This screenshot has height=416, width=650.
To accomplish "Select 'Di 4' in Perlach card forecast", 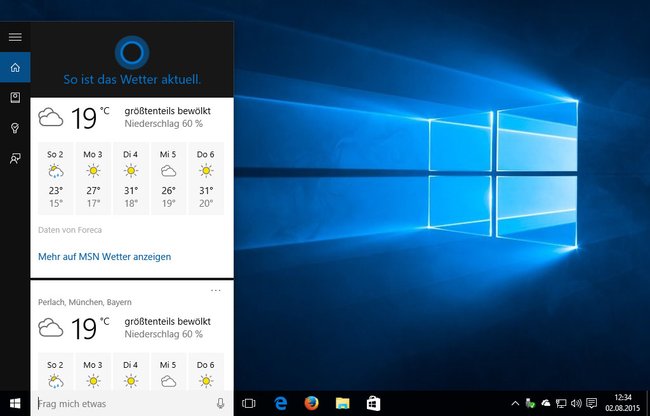I will [131, 372].
